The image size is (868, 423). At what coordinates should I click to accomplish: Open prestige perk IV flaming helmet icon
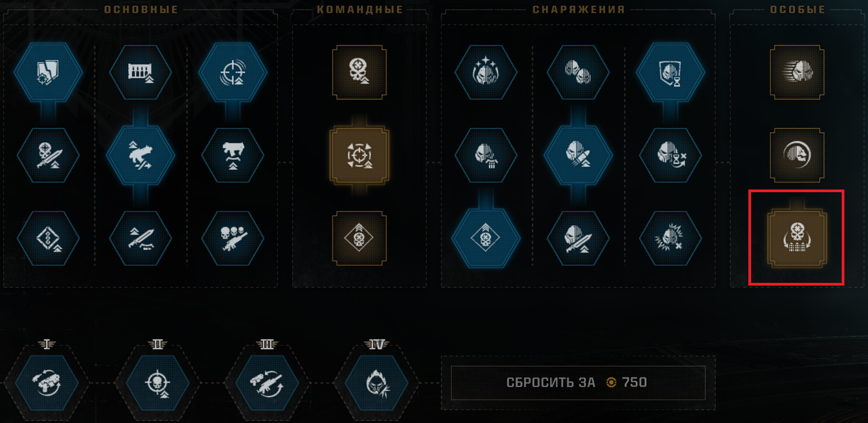[377, 383]
